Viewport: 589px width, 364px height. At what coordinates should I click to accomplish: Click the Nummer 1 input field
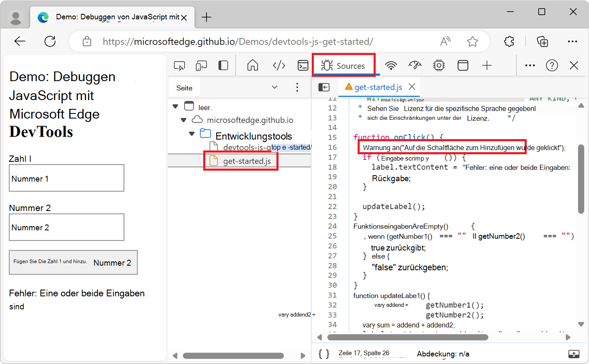point(66,178)
